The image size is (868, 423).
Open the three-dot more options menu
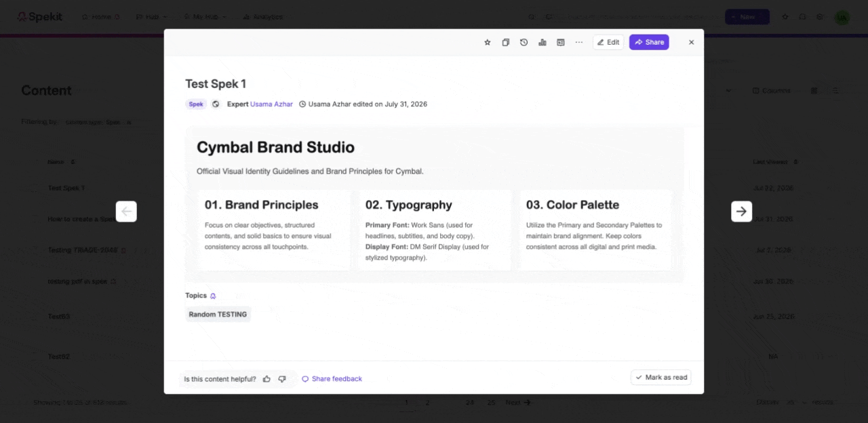[x=578, y=42]
